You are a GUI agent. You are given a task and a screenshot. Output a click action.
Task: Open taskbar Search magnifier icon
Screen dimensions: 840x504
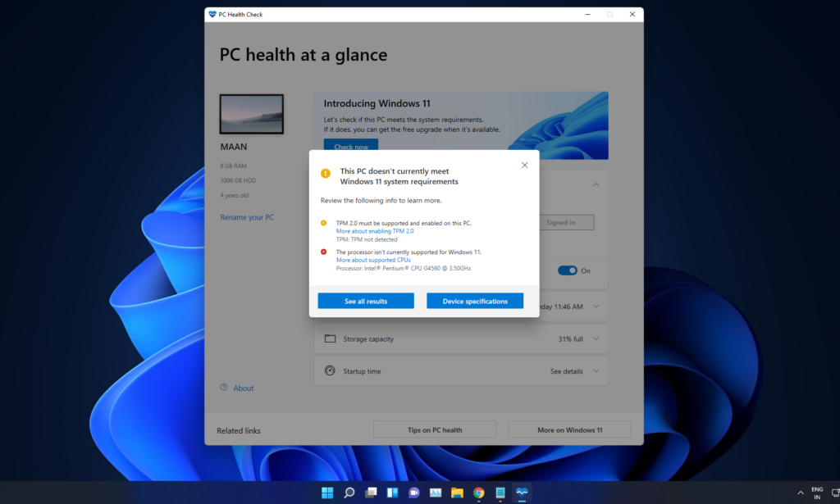pos(349,493)
